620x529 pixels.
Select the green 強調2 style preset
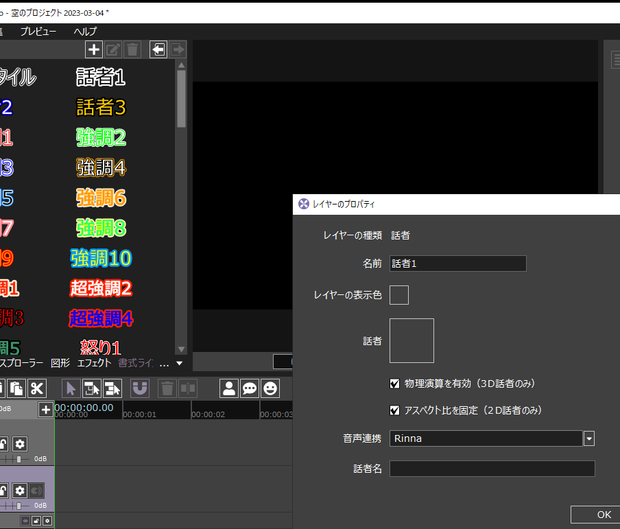click(x=101, y=137)
